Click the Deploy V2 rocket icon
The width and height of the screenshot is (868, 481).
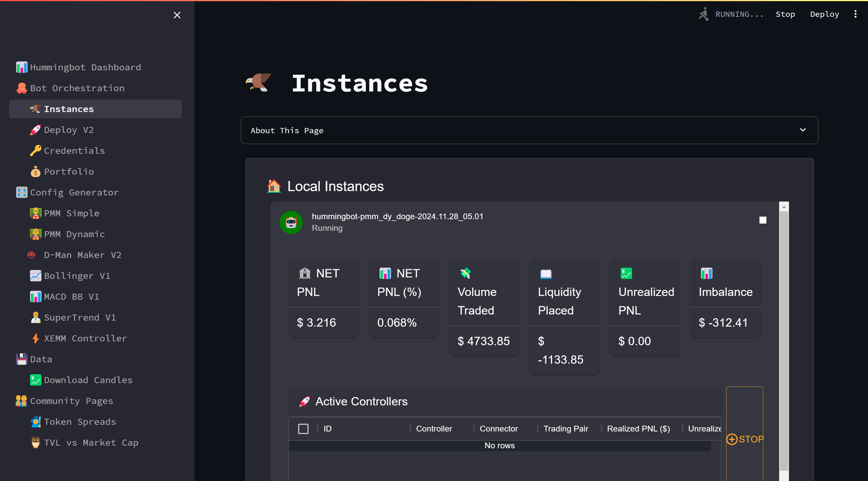pyautogui.click(x=35, y=130)
